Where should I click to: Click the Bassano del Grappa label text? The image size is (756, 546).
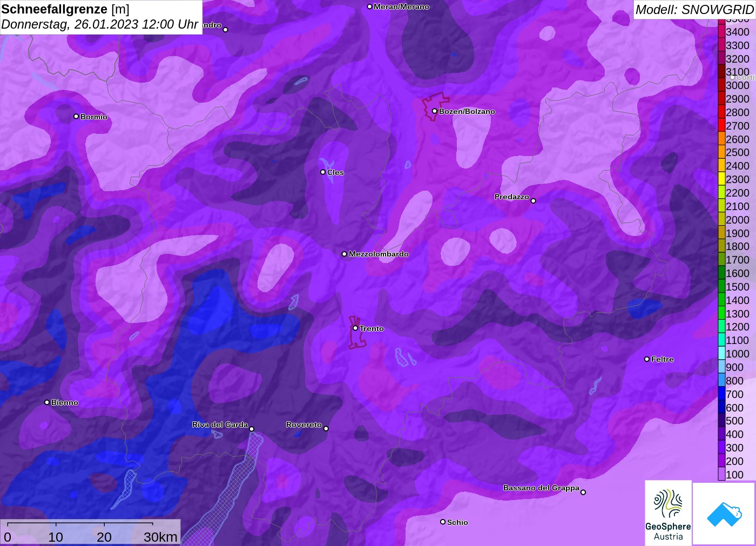[541, 488]
